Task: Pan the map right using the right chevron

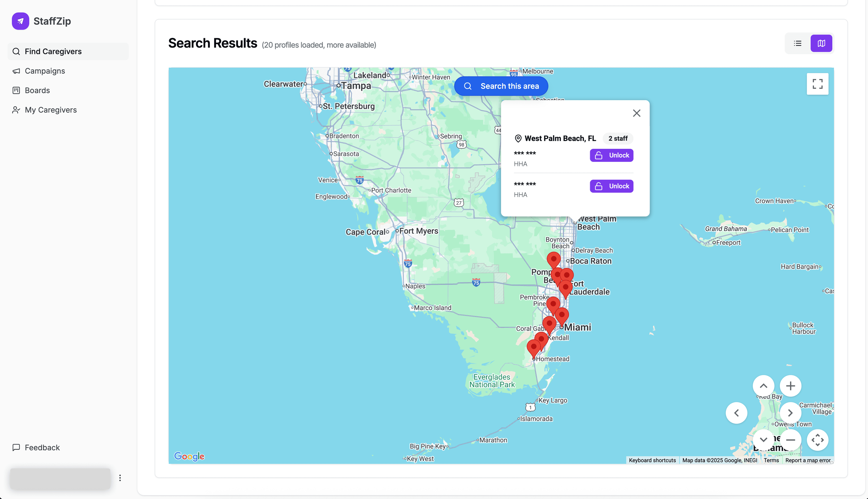Action: [x=791, y=413]
